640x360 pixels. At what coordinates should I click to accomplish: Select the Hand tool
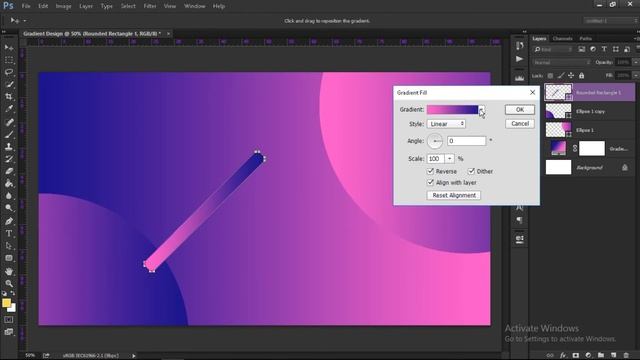(9, 271)
